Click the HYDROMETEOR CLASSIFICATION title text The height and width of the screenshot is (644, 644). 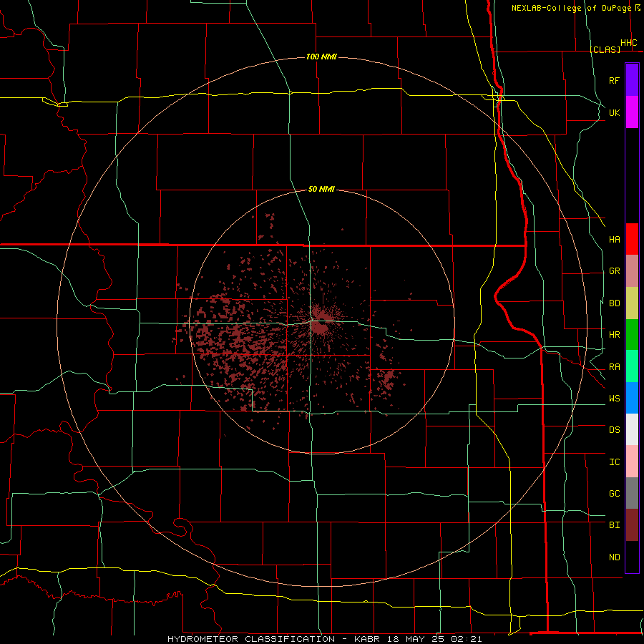click(x=251, y=639)
